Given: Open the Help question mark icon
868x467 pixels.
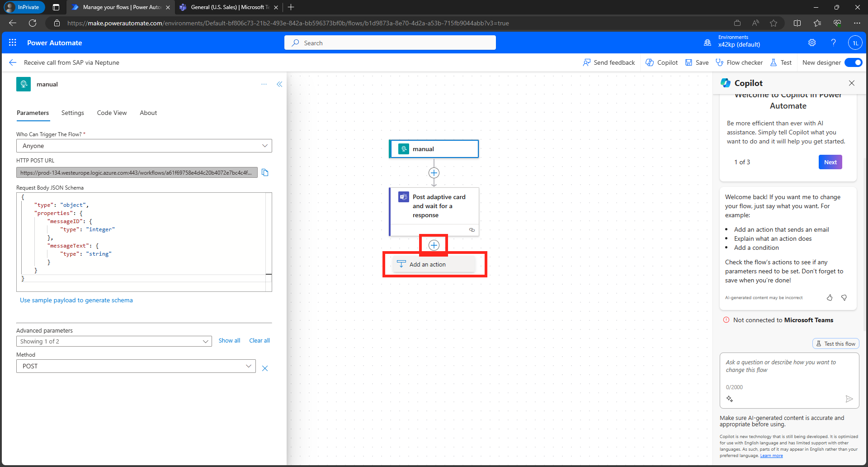Looking at the screenshot, I should [x=833, y=43].
